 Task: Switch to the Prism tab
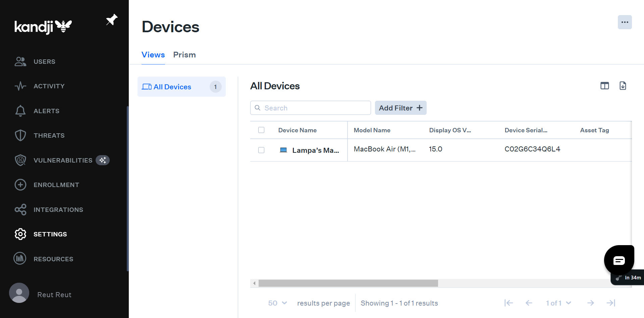tap(184, 55)
